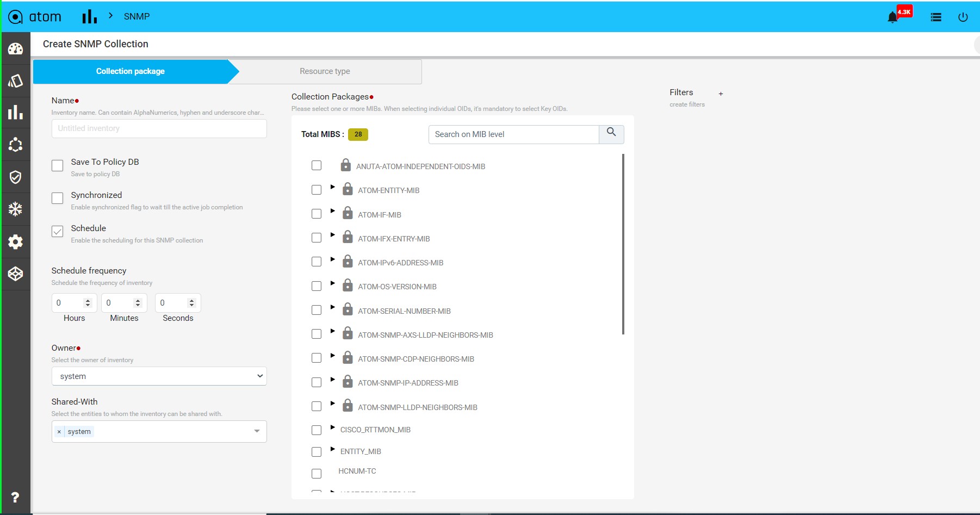Click lock icon beside ATOM-IF-MIB
980x515 pixels.
[348, 213]
